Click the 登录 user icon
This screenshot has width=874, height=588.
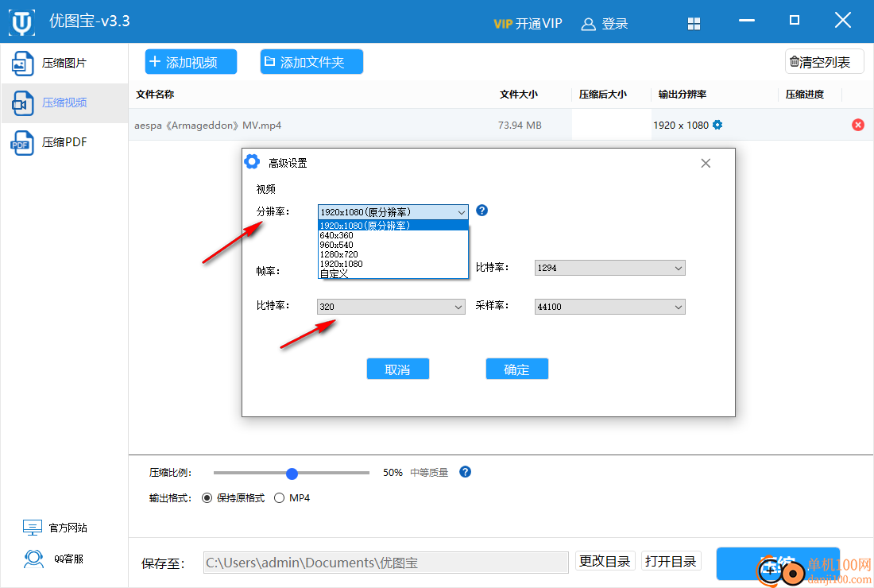point(588,24)
